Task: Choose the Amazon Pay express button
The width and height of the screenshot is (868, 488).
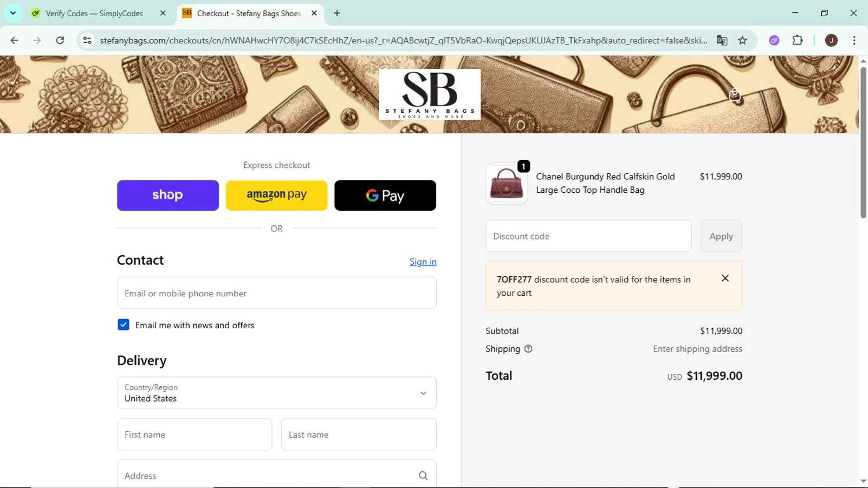Action: pyautogui.click(x=277, y=195)
